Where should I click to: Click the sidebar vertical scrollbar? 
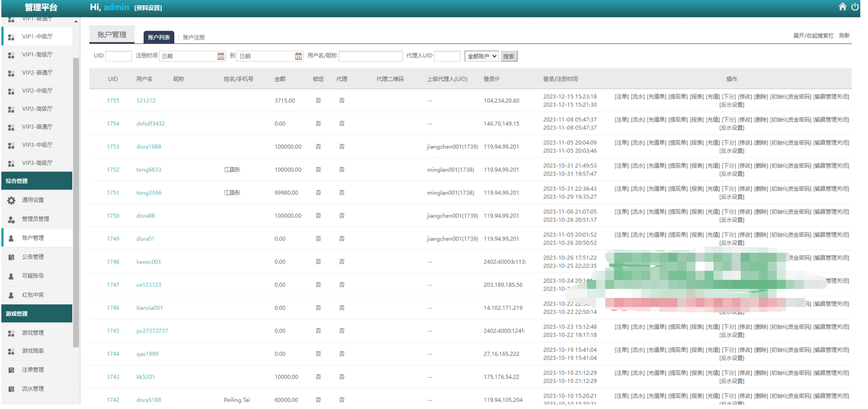(x=76, y=203)
